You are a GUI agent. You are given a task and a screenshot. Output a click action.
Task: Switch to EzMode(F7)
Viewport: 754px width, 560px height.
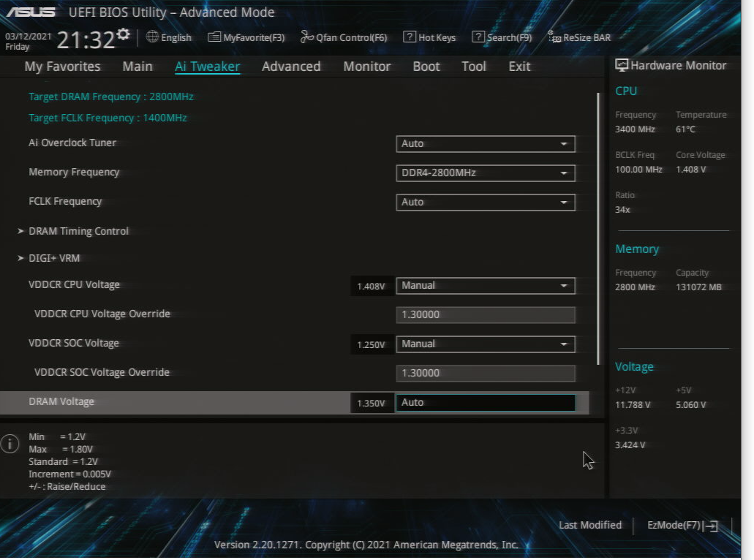point(682,526)
